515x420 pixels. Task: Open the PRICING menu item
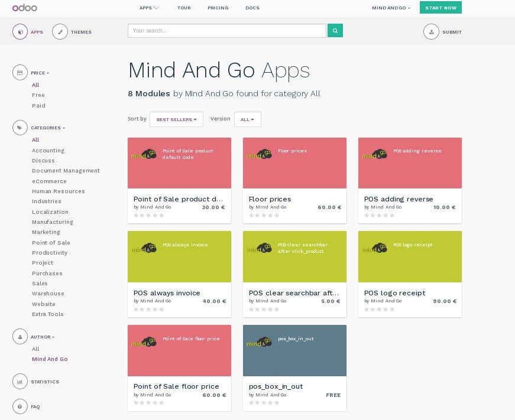[218, 8]
